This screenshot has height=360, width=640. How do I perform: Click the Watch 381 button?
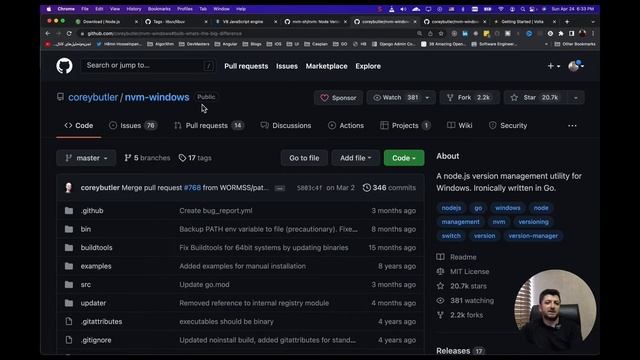[x=396, y=98]
